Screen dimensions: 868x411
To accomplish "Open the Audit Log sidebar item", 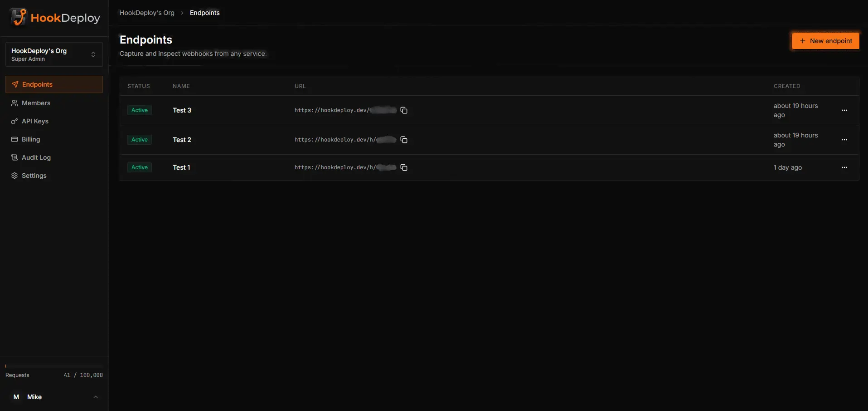I will click(x=54, y=157).
